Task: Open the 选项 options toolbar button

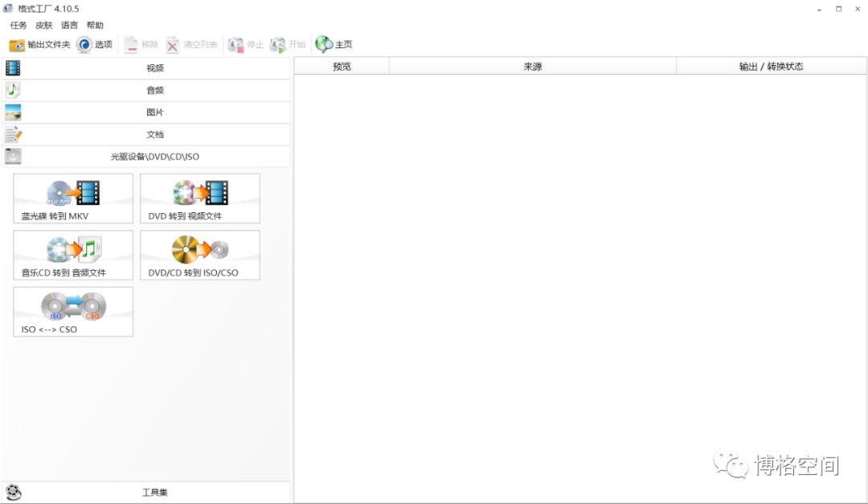Action: click(x=95, y=45)
